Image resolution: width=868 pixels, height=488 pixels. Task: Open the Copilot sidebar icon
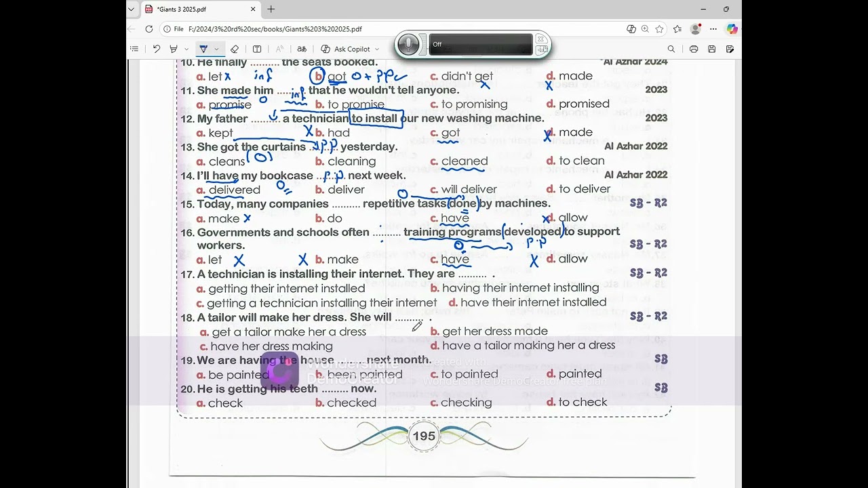pyautogui.click(x=732, y=29)
